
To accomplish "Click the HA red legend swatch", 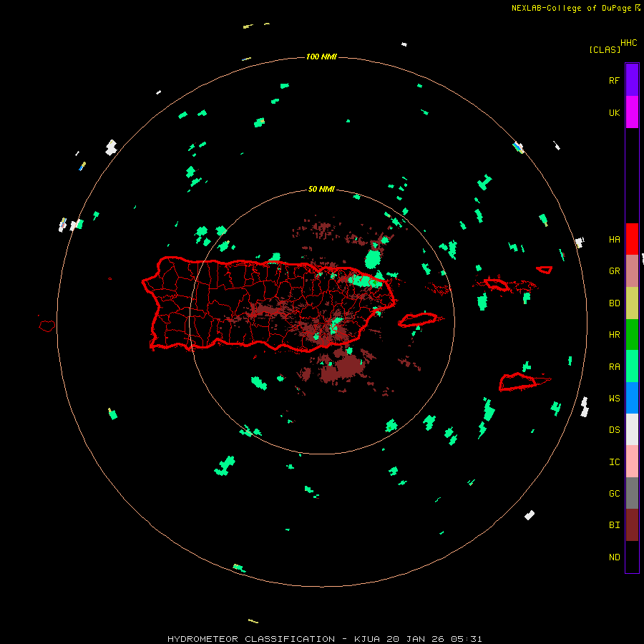I will coord(632,239).
